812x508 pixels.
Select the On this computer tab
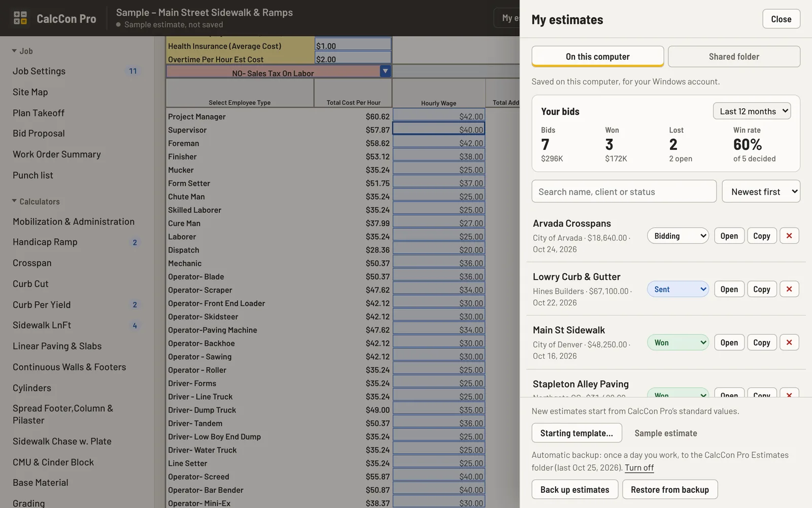click(x=597, y=56)
